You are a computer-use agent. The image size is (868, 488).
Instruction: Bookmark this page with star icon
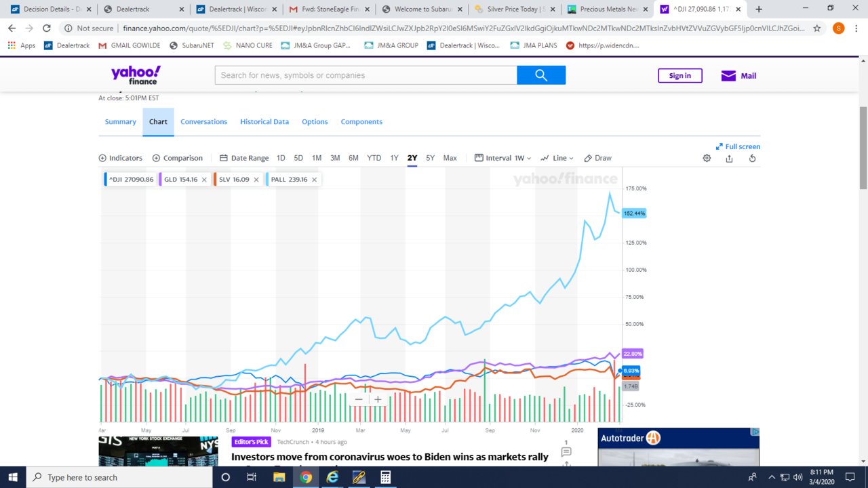(x=817, y=28)
